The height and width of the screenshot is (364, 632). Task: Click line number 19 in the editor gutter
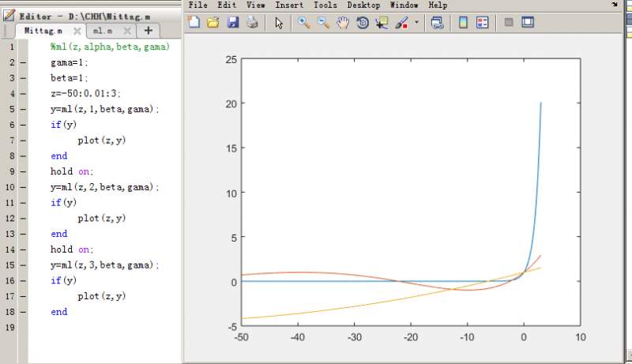click(10, 328)
